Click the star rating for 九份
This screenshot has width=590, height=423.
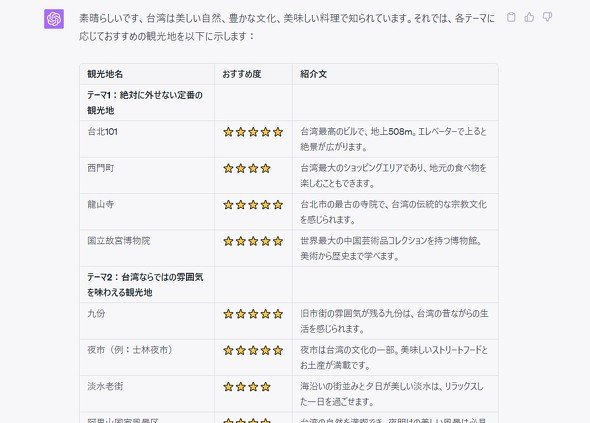[253, 314]
